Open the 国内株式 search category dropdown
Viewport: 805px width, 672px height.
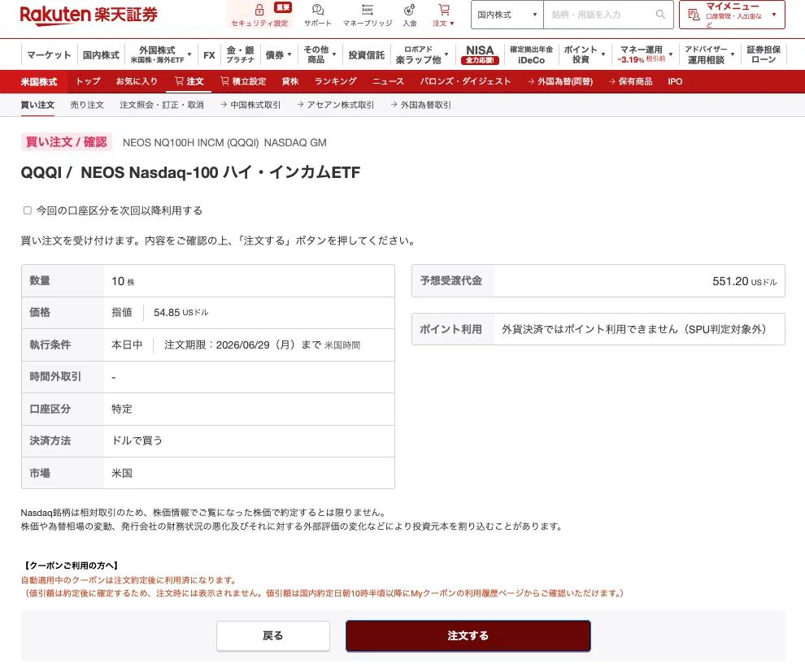coord(507,15)
